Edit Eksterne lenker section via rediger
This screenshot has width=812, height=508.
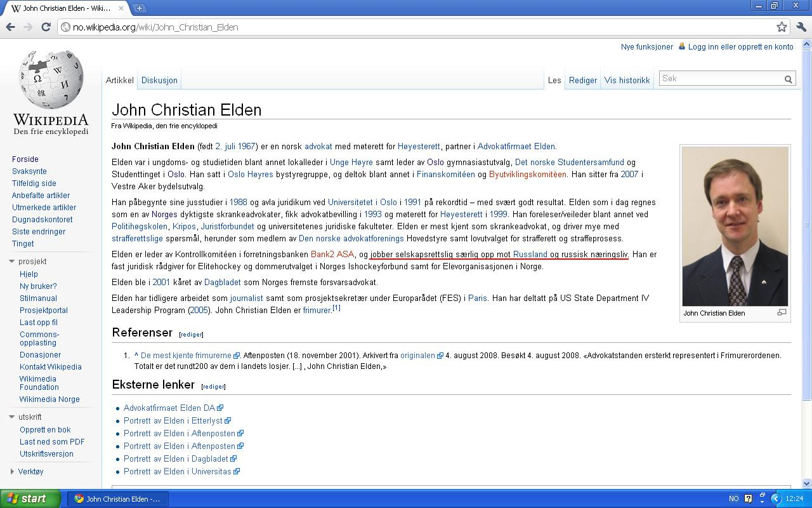(x=213, y=386)
